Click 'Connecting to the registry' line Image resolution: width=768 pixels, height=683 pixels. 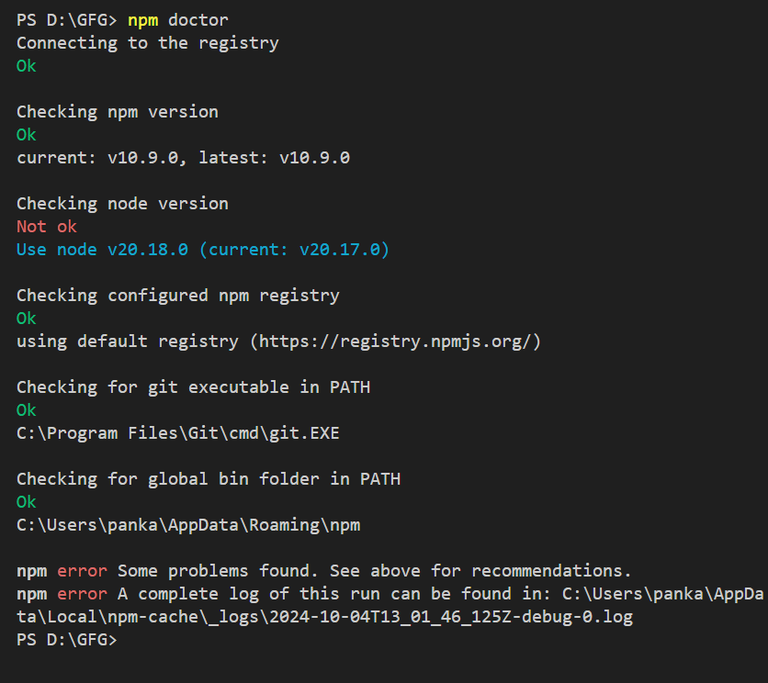[147, 44]
